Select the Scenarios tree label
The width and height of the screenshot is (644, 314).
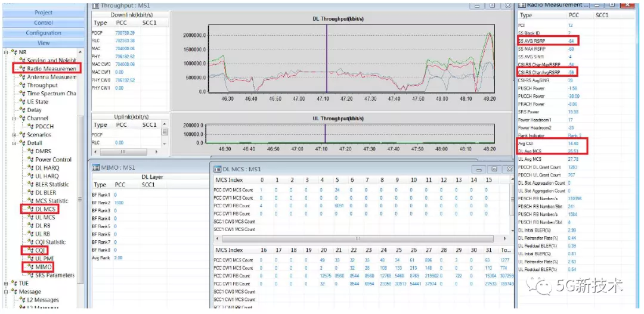click(x=39, y=135)
